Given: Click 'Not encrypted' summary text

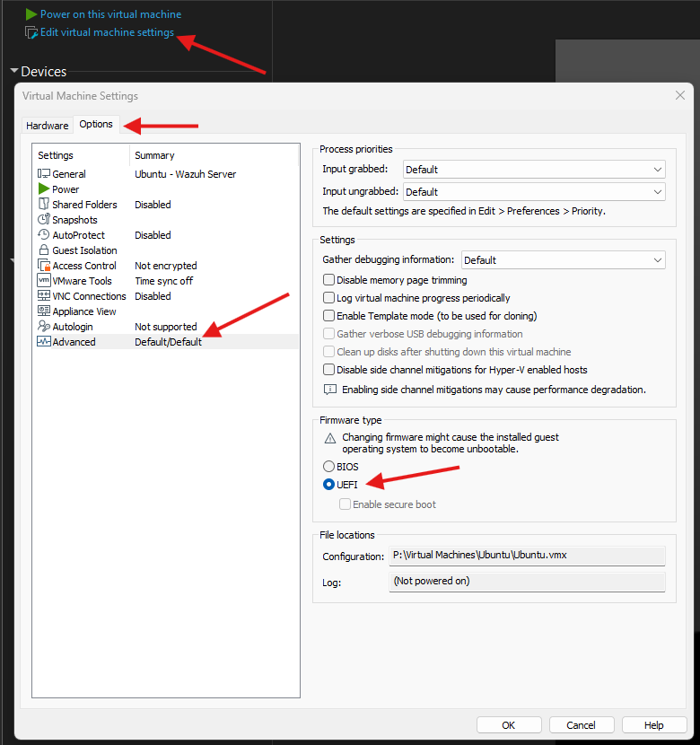Looking at the screenshot, I should (166, 266).
